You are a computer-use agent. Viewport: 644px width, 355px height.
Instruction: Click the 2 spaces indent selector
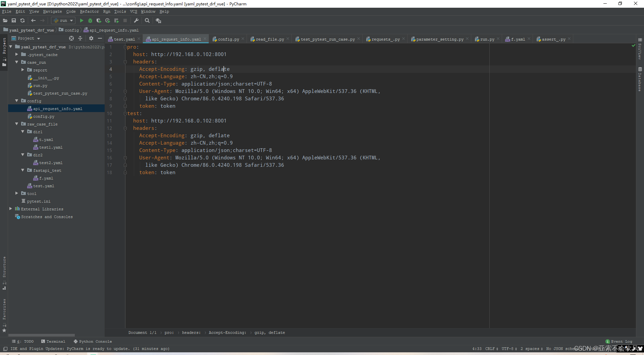tap(532, 349)
